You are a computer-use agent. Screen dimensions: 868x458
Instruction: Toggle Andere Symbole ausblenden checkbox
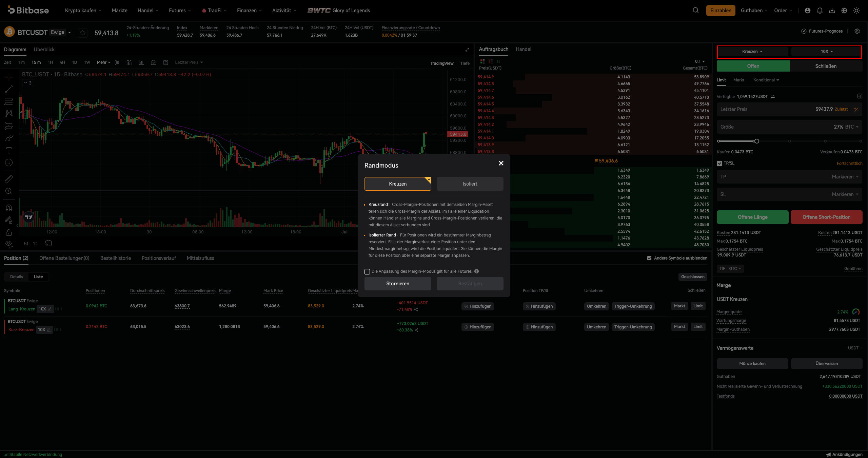649,258
